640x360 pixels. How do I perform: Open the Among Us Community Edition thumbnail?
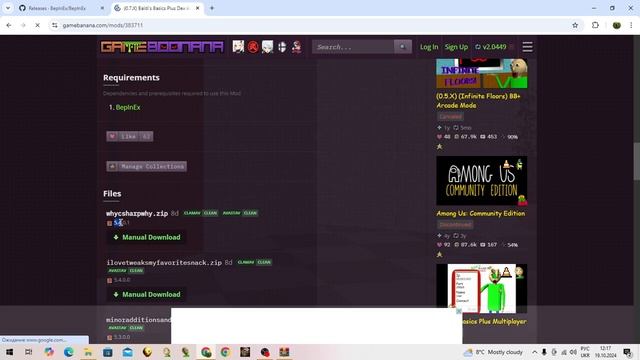[482, 181]
